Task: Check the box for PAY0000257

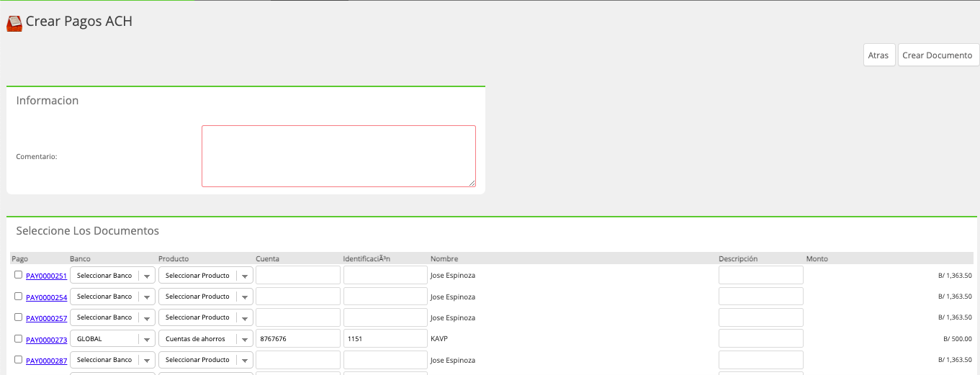Action: tap(19, 317)
